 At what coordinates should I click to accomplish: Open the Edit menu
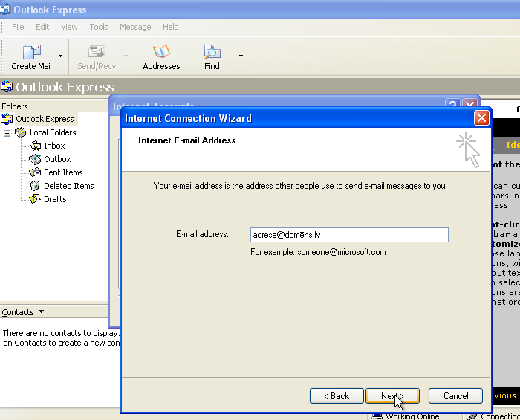click(x=42, y=27)
